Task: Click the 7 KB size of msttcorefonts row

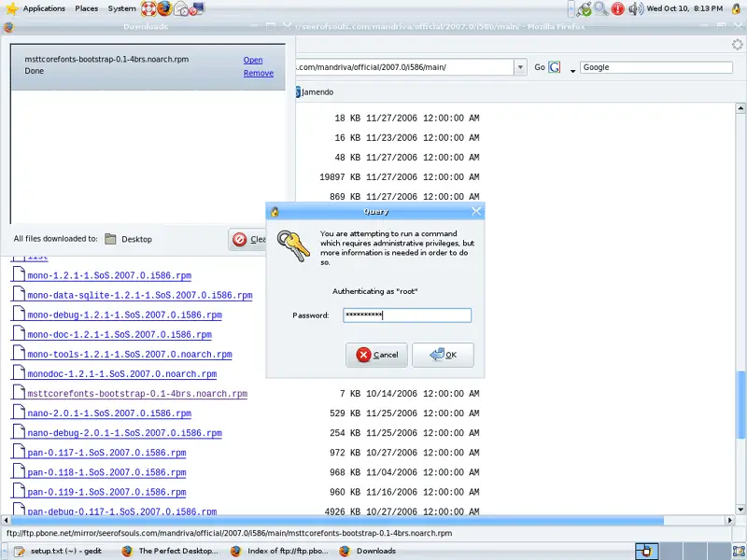Action: pyautogui.click(x=350, y=394)
